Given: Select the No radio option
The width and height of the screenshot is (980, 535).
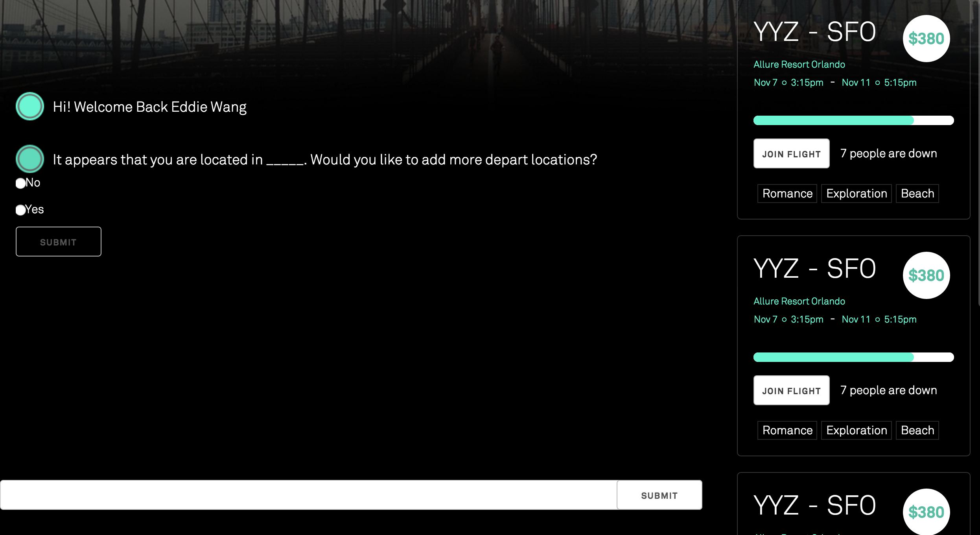Looking at the screenshot, I should (20, 183).
